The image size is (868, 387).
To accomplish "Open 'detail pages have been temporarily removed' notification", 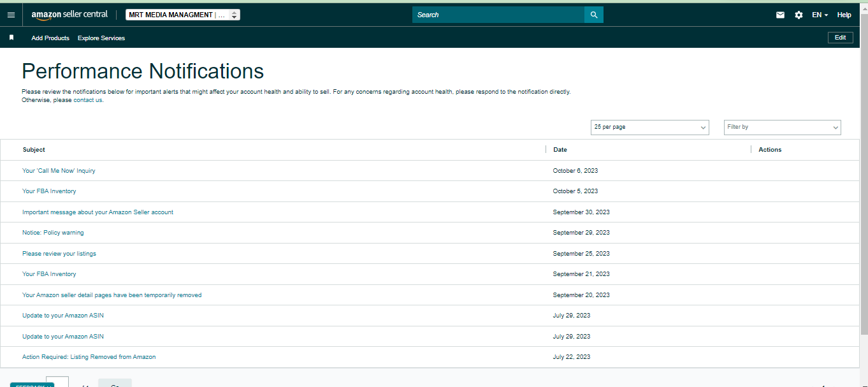I will [112, 295].
